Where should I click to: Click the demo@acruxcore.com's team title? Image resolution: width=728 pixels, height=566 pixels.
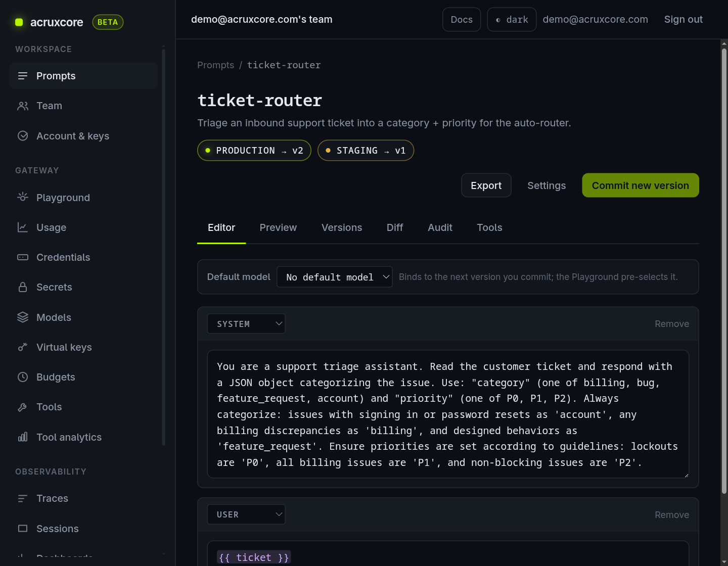(x=262, y=19)
